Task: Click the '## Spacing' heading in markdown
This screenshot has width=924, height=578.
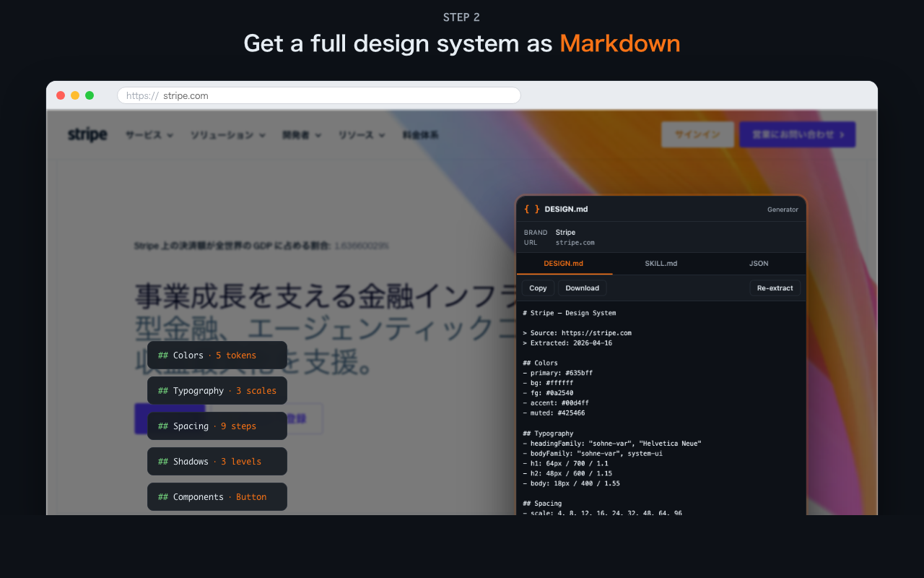Action: [x=542, y=504]
